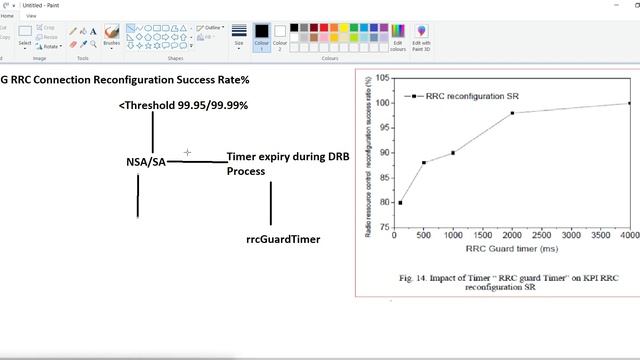Viewport: 640px width, 360px height.
Task: Click the chart legend 'RRC reconfiguration SR'
Action: tap(462, 96)
